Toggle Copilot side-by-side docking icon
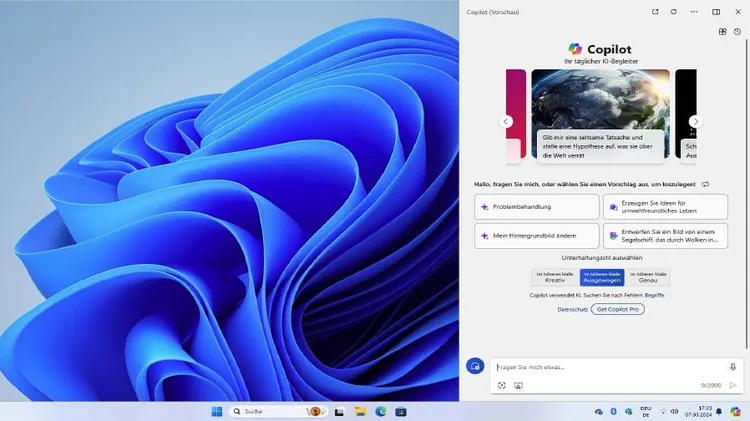 (716, 11)
